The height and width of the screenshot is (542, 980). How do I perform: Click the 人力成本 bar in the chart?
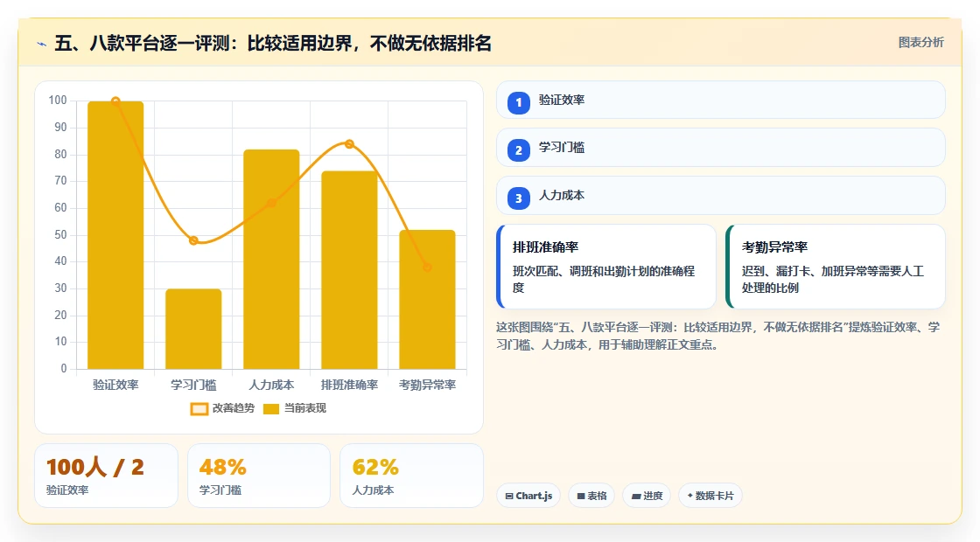(271, 259)
